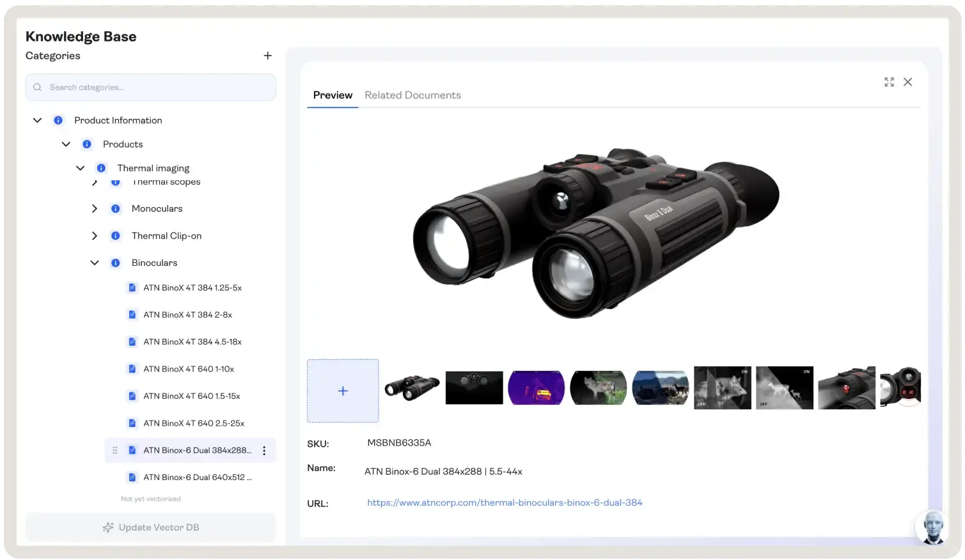
Task: Click document icon for ATN BinoX 4T 384 4.5-18x
Action: (132, 342)
